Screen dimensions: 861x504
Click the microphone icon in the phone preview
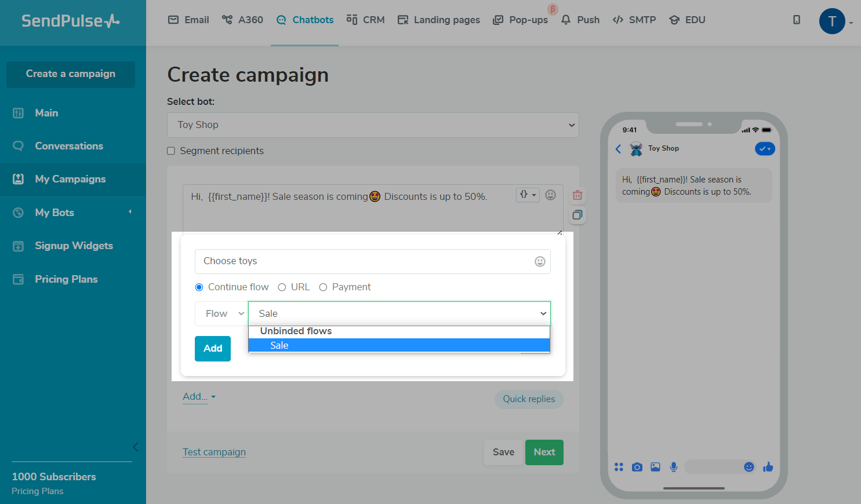tap(673, 467)
